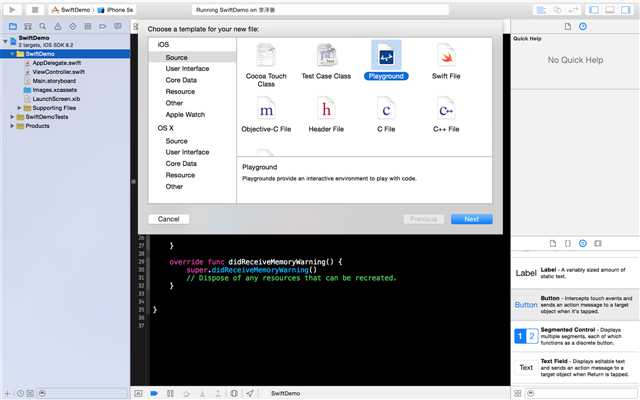This screenshot has width=640, height=400.
Task: Select the Segmented Control object
Action: coord(576,336)
